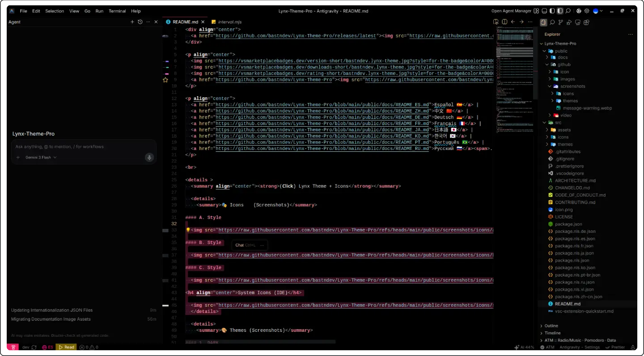The height and width of the screenshot is (356, 644).
Task: Open the Edit menu
Action: [x=36, y=11]
